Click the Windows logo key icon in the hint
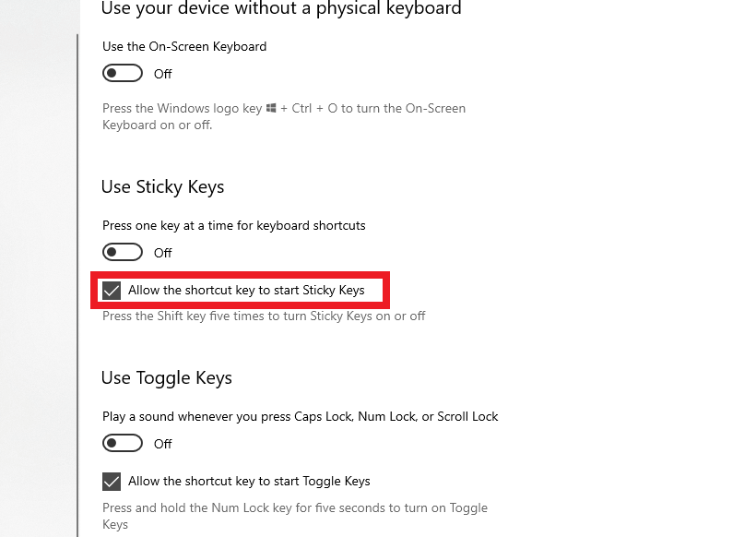This screenshot has width=756, height=537. coord(269,108)
